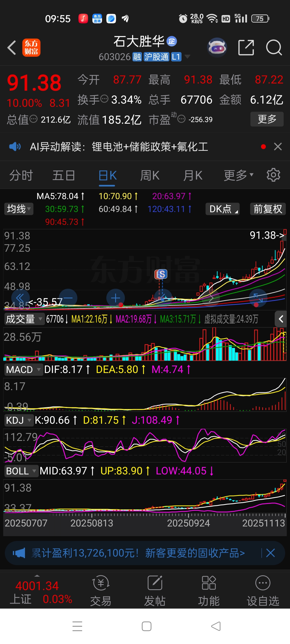Tap the 融 margin trading tag
The image size is (290, 644).
(x=137, y=57)
